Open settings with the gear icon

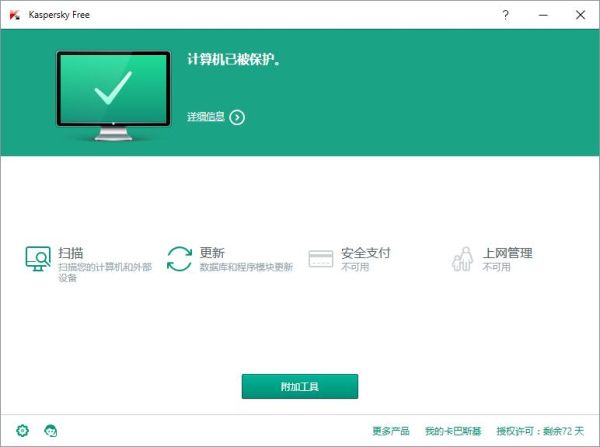point(23,431)
